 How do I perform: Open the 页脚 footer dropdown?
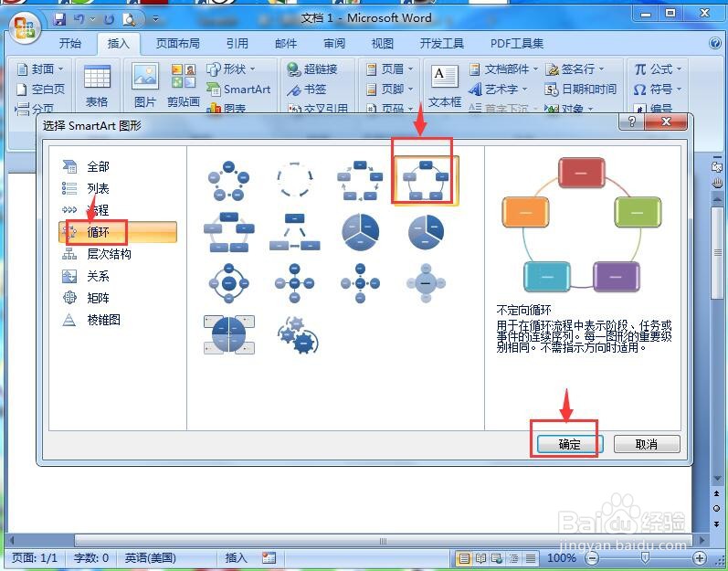(x=389, y=89)
